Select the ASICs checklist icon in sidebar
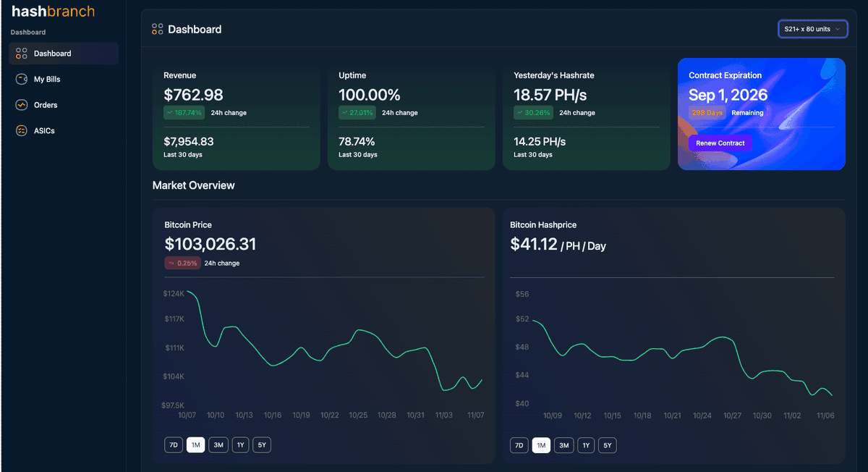The width and height of the screenshot is (868, 472). [20, 130]
